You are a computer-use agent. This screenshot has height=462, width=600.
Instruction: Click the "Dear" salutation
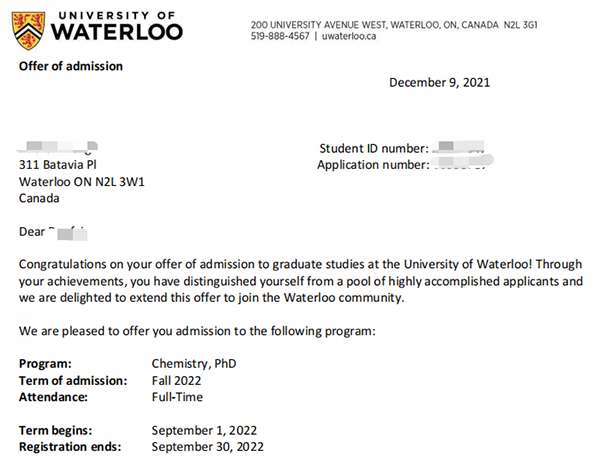click(x=33, y=232)
